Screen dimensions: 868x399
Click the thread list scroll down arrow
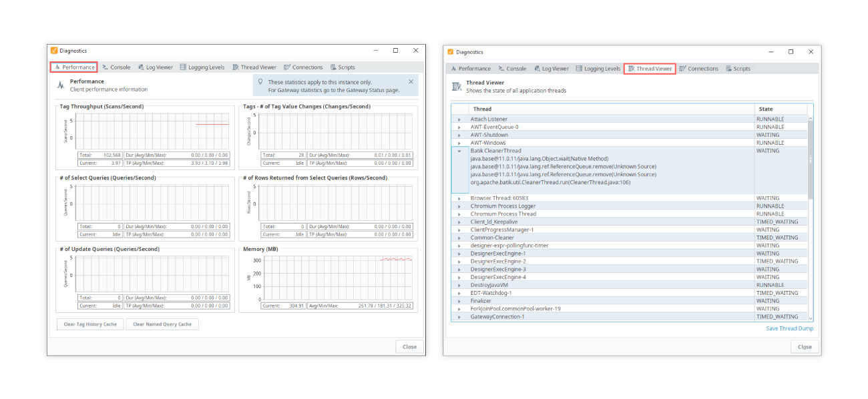pos(811,318)
